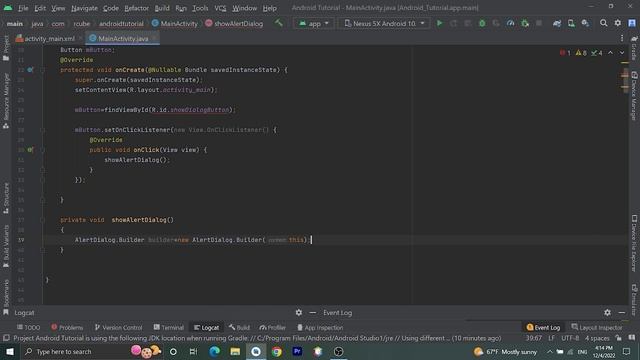Open the Layout Inspector tab

tap(597, 327)
